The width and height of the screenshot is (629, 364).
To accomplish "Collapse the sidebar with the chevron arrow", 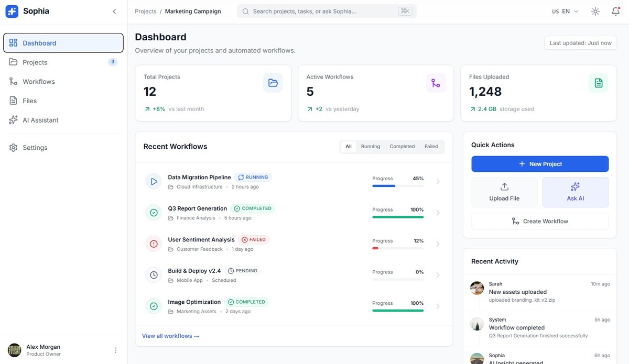I will [114, 12].
